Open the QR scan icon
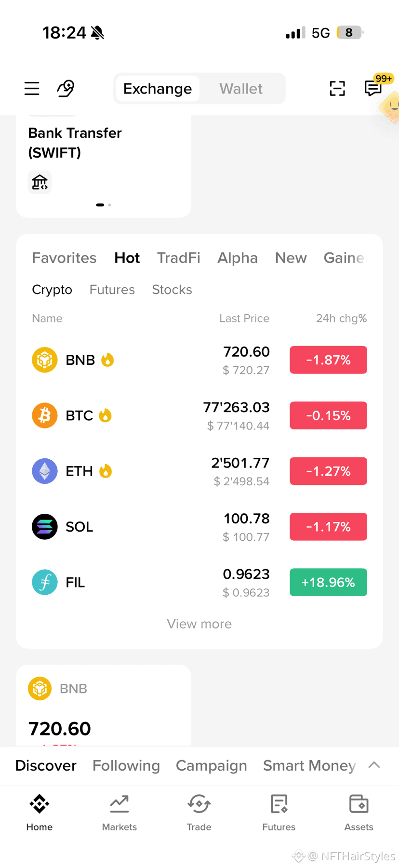Screen dimensions: 399x868 point(337,89)
